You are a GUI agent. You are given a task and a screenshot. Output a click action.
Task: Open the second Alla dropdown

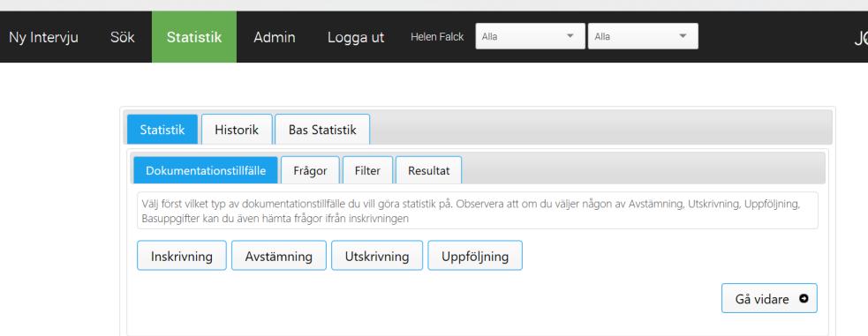pos(643,36)
